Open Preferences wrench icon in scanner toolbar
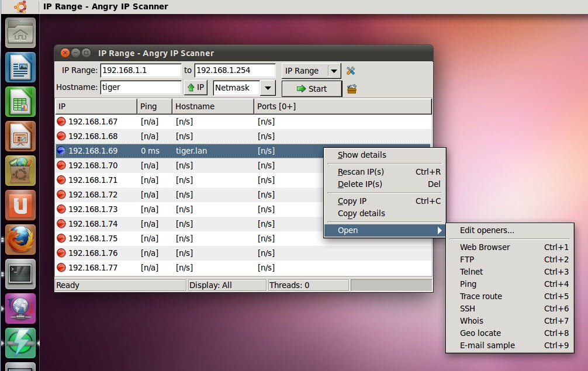The image size is (588, 371). click(x=351, y=71)
